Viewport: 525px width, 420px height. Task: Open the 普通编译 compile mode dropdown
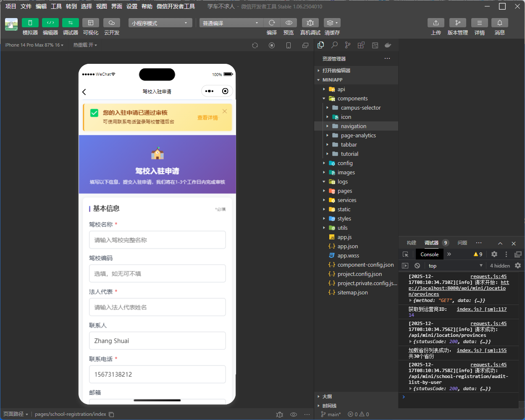tap(231, 23)
